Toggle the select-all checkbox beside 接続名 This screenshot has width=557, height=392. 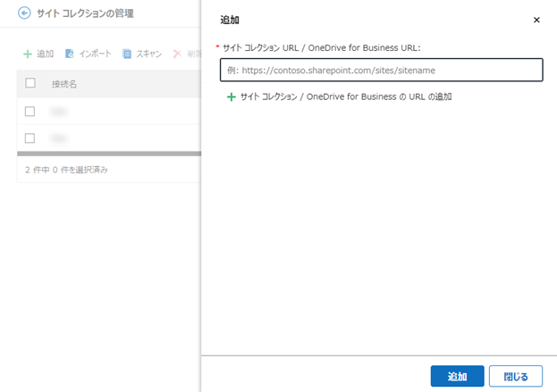click(30, 83)
